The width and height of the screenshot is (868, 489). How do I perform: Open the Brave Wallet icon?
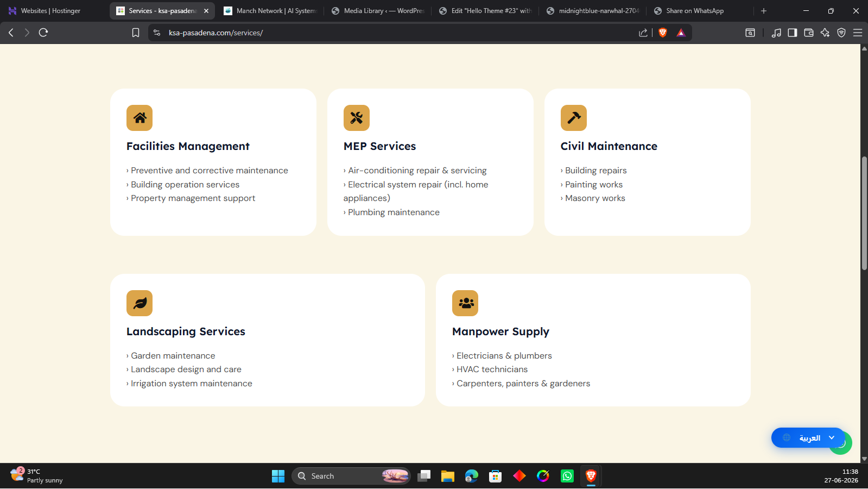[x=809, y=33]
